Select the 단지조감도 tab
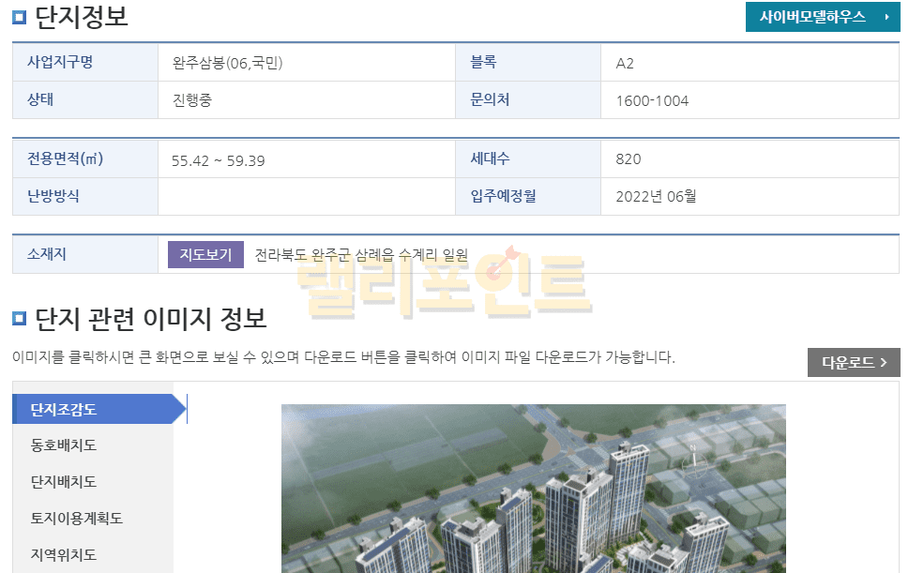The height and width of the screenshot is (573, 924). (94, 409)
